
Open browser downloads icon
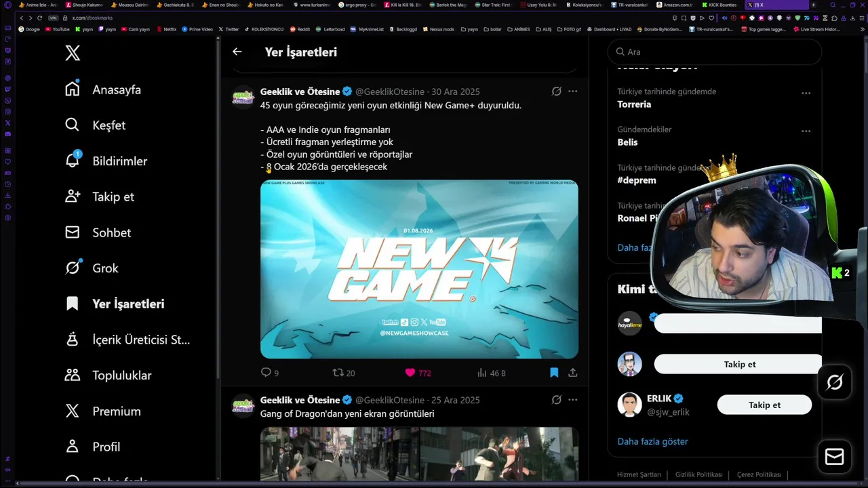[852, 18]
